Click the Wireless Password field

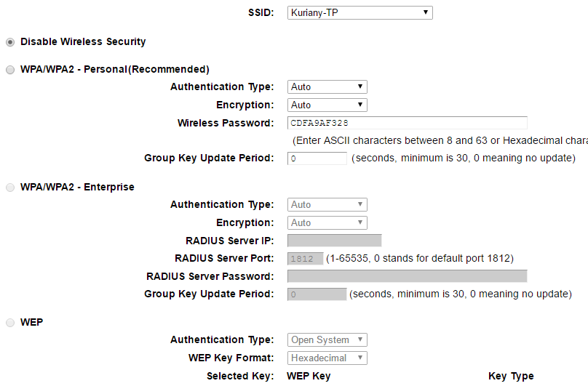pos(407,123)
